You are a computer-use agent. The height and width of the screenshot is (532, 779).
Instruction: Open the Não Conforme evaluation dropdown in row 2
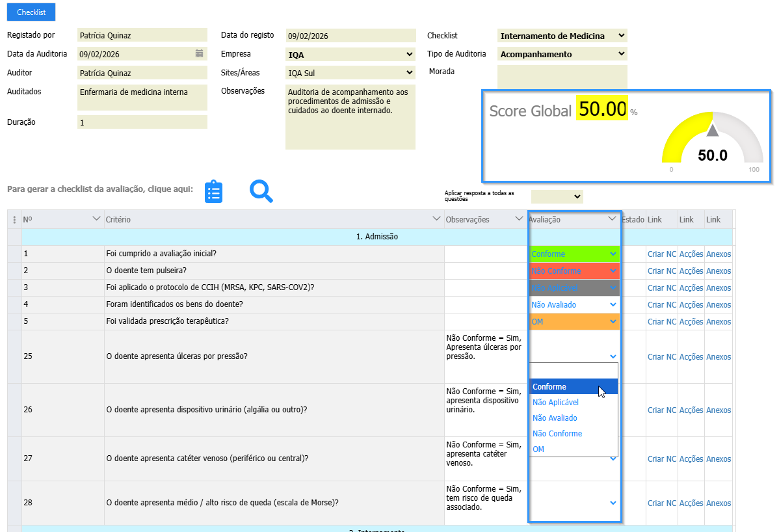[574, 271]
